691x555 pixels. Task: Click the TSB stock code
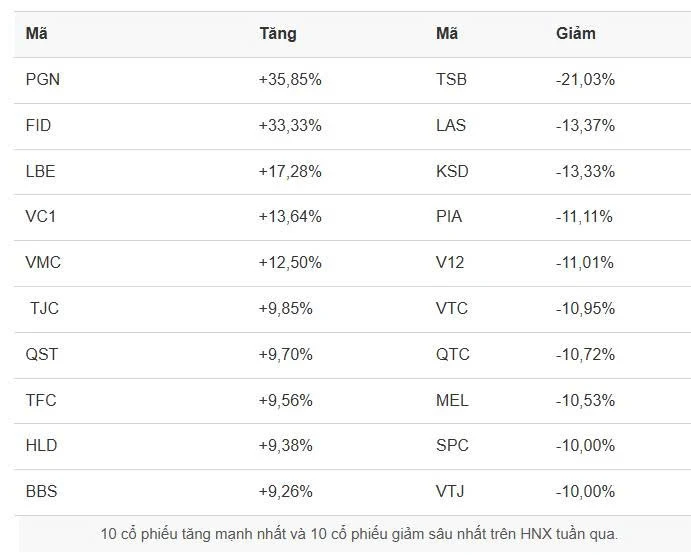(x=452, y=80)
